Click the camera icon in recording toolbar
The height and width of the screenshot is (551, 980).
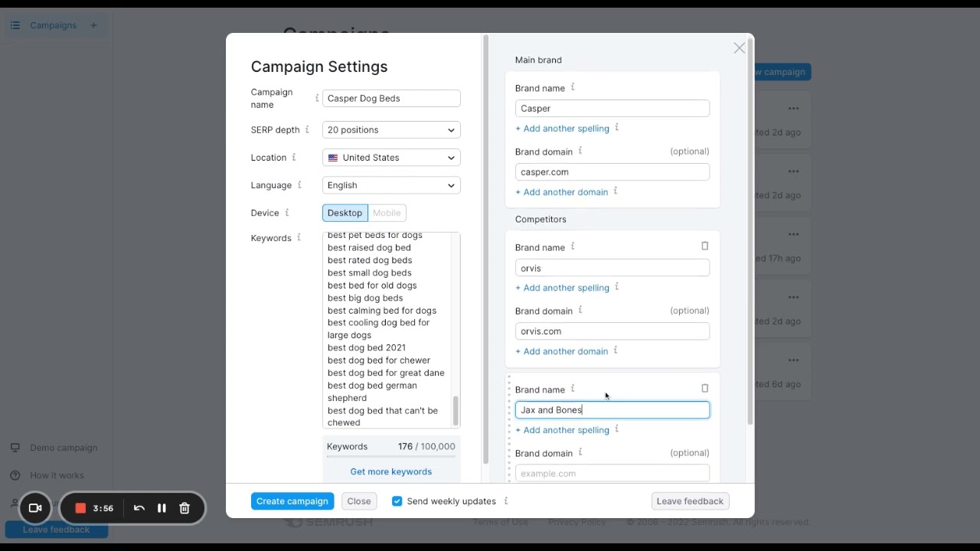pos(35,508)
